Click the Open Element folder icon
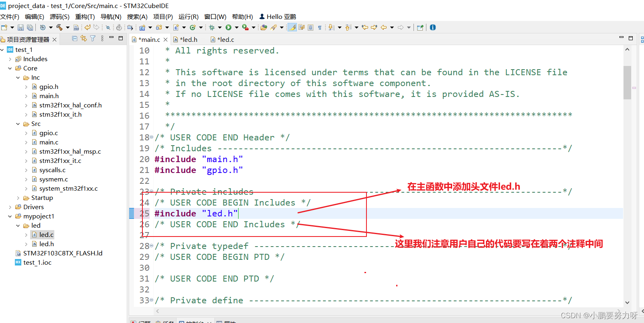The width and height of the screenshot is (644, 323). 264,27
